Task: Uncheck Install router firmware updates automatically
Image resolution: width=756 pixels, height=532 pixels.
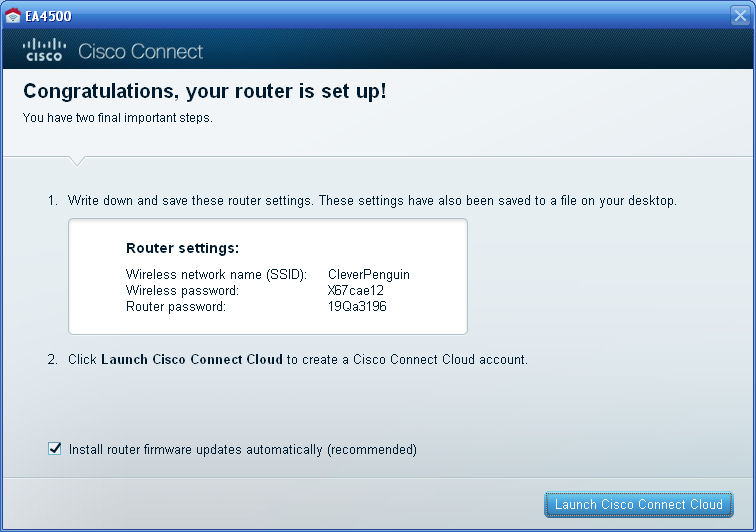Action: pos(54,449)
